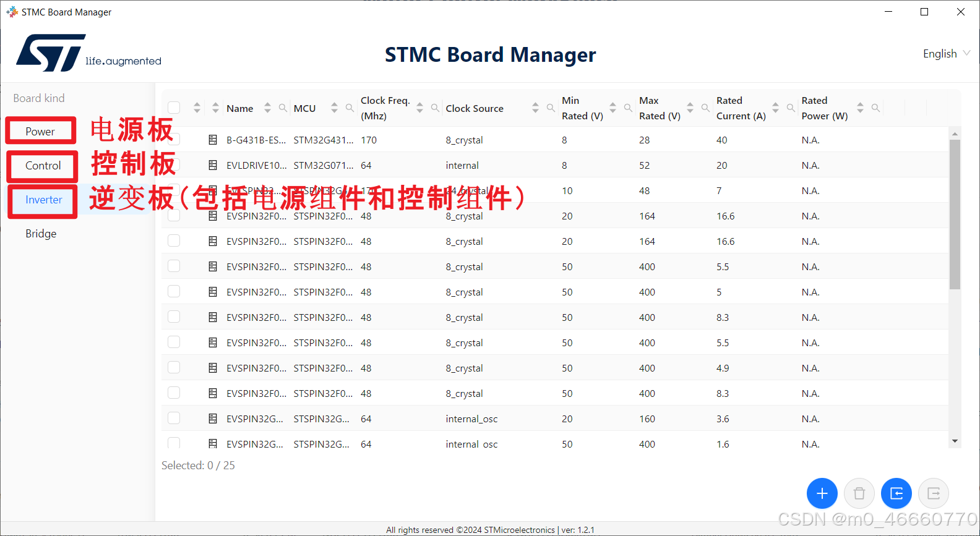Select the Power board kind
The image size is (980, 536).
[x=40, y=131]
